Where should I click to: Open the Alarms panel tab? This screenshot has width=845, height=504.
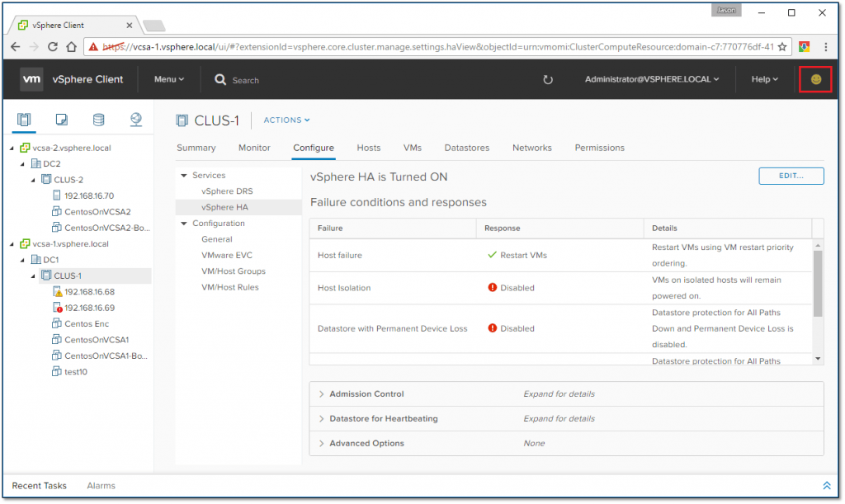point(101,486)
